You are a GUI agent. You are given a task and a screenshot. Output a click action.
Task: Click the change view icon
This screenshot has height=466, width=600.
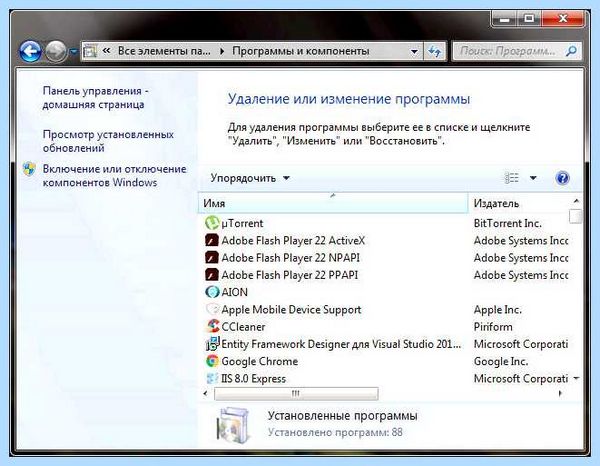[511, 178]
